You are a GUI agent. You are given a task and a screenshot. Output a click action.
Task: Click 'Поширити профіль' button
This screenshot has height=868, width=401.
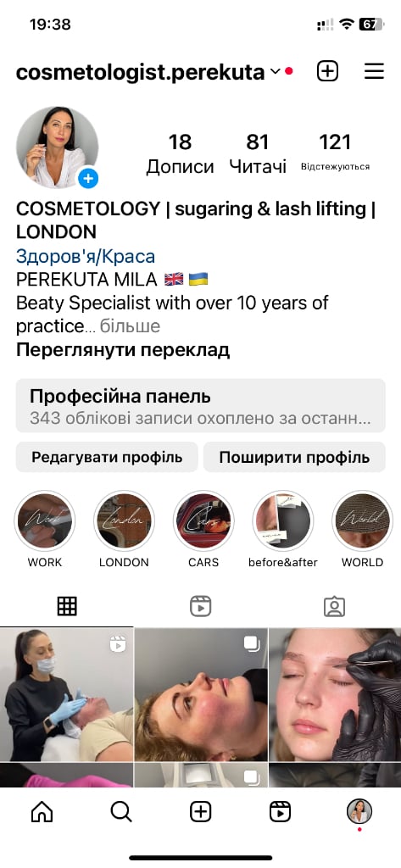(x=294, y=457)
